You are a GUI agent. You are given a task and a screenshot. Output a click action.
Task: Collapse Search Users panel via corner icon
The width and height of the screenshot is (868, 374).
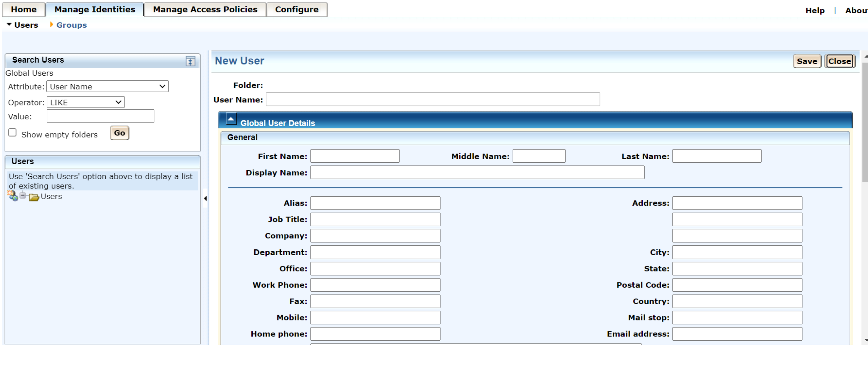(x=190, y=61)
